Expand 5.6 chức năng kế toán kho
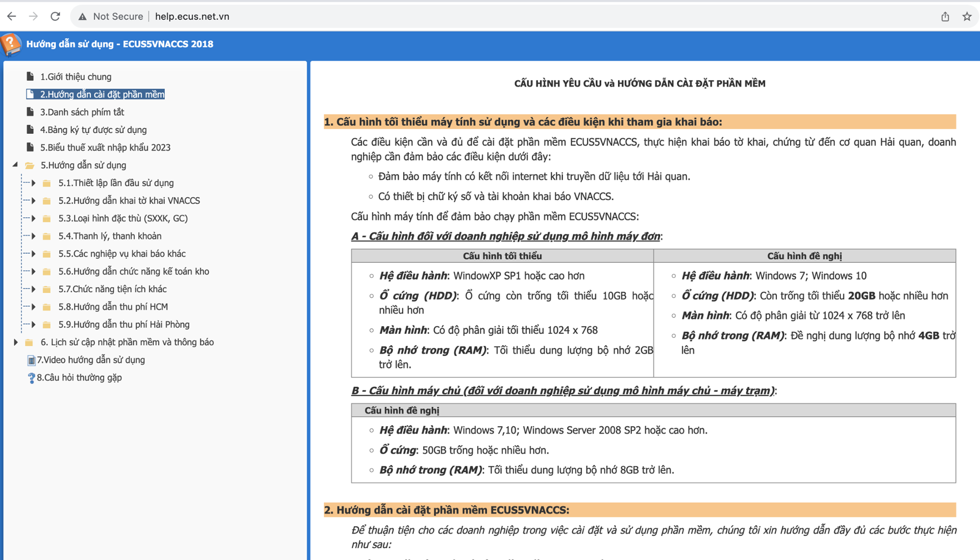 33,272
